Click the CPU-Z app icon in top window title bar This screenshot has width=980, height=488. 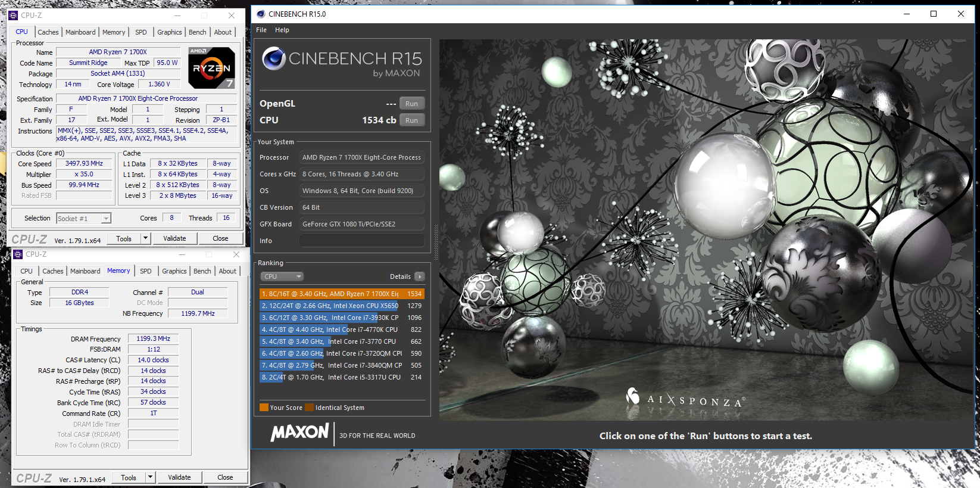coord(13,15)
